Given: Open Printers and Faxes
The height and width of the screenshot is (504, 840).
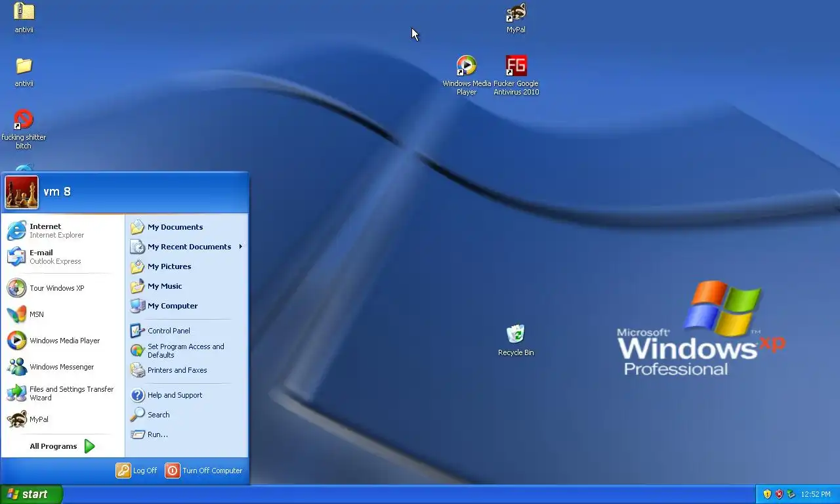Looking at the screenshot, I should 186,370.
